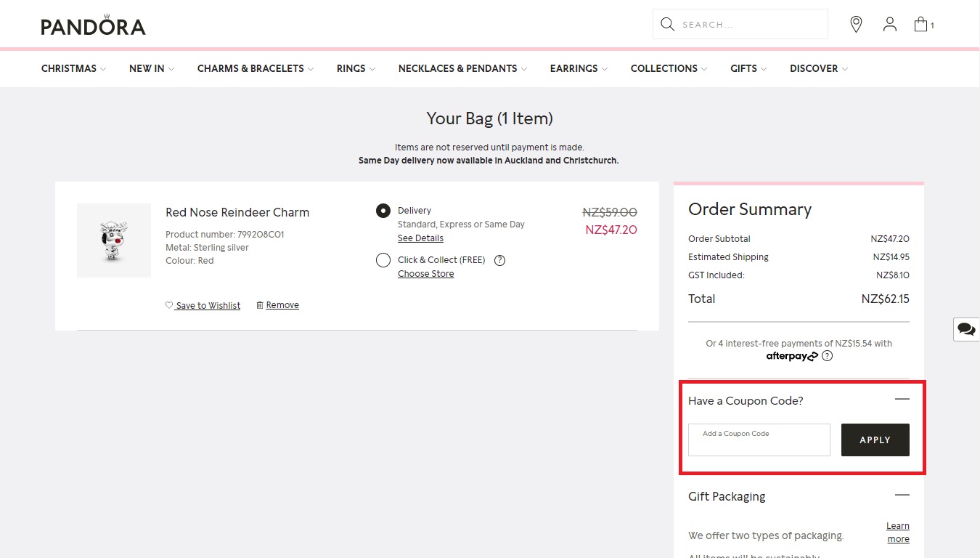Click Learn more about gift packaging
The image size is (980, 558).
click(898, 532)
